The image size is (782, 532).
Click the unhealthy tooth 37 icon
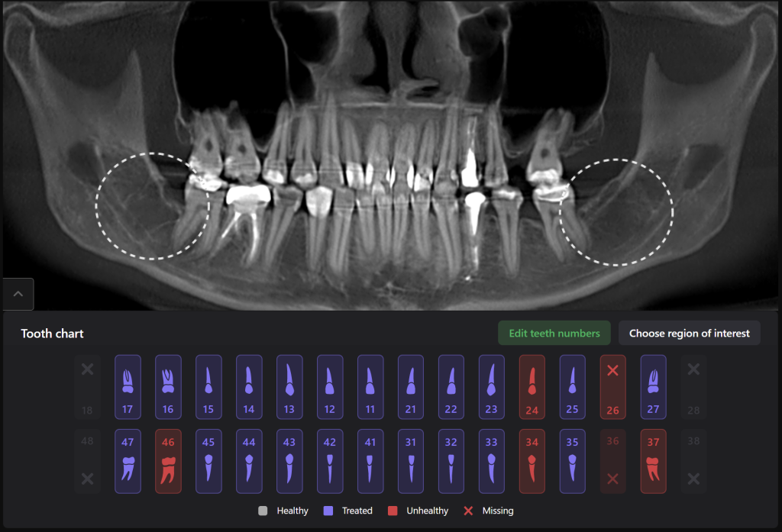tap(653, 460)
